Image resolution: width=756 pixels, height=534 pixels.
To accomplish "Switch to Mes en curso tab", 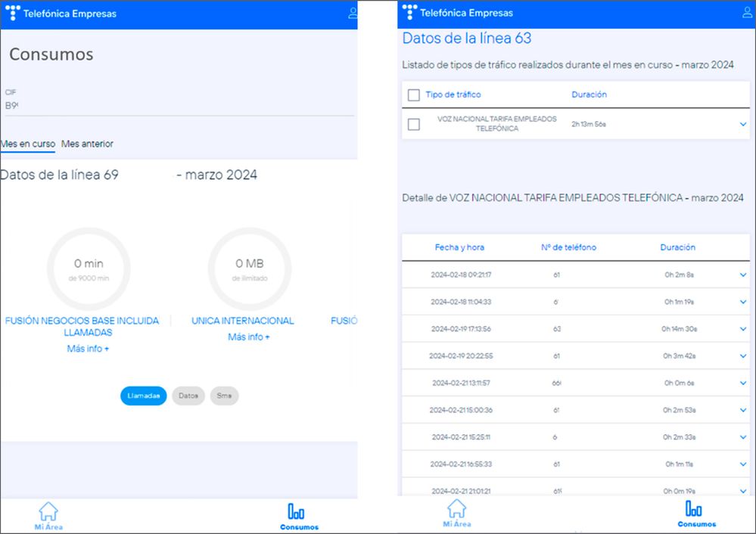I will (28, 144).
